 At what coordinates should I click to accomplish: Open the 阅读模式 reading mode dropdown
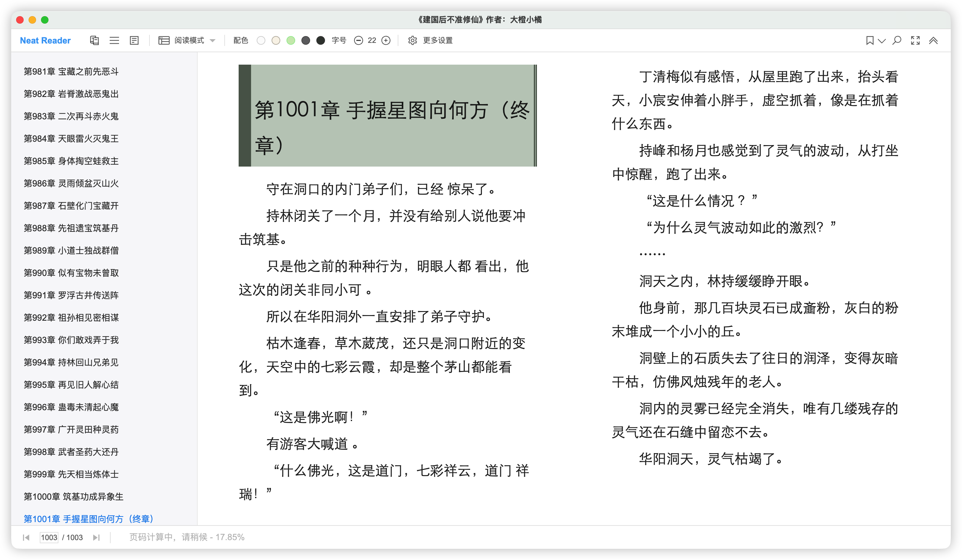187,40
